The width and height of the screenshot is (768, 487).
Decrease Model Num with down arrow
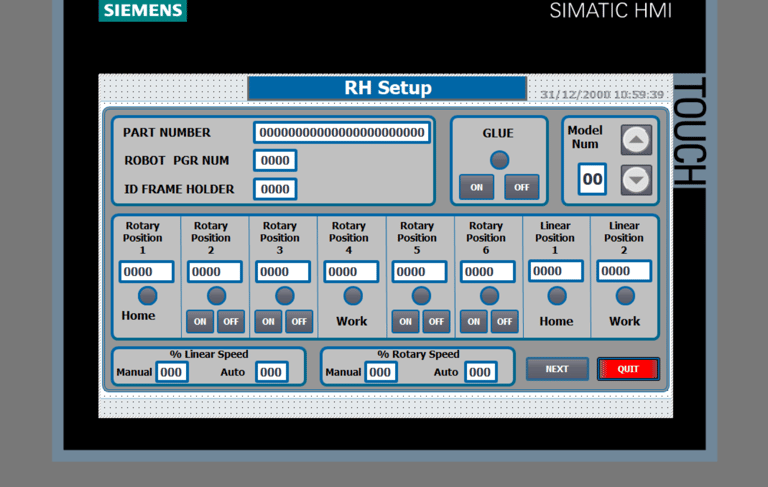[636, 180]
